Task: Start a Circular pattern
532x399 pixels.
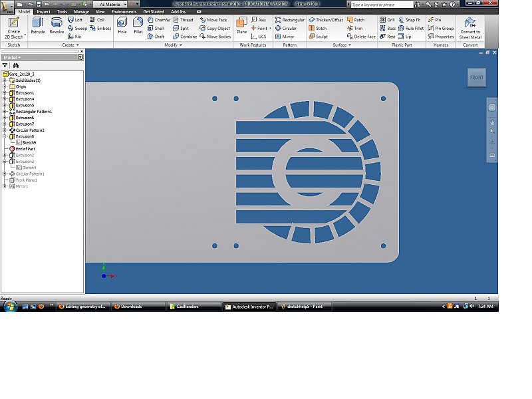Action: click(286, 28)
